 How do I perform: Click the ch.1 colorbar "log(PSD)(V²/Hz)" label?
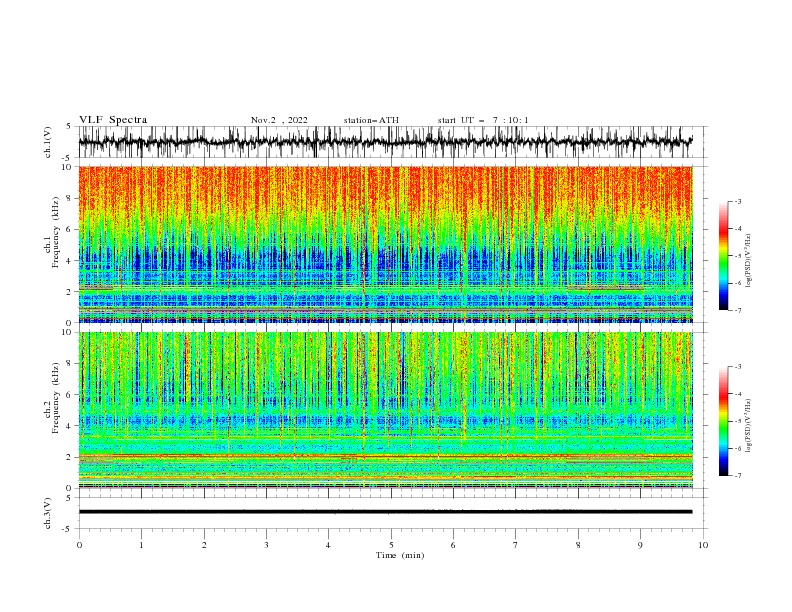click(x=748, y=261)
